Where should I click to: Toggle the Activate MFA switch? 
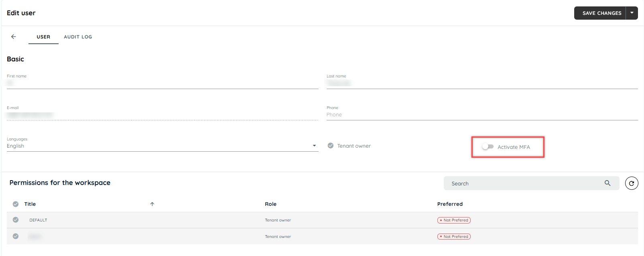click(488, 146)
